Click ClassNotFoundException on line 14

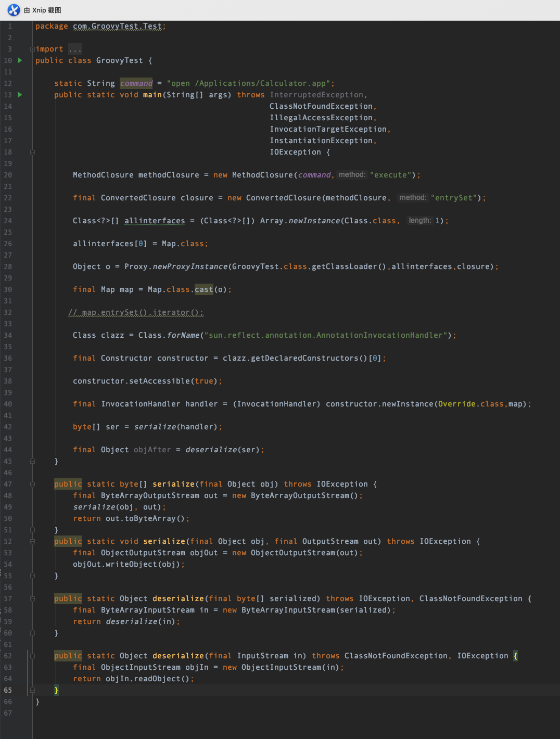(x=321, y=106)
